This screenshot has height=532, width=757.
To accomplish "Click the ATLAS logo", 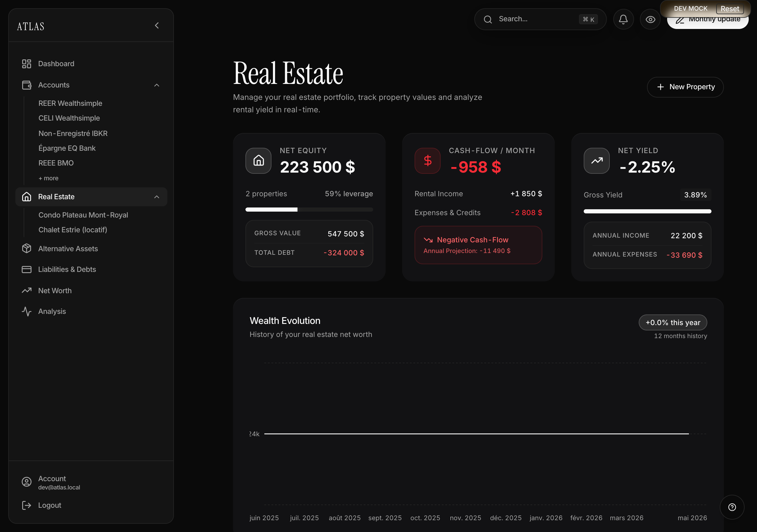I will [x=31, y=26].
